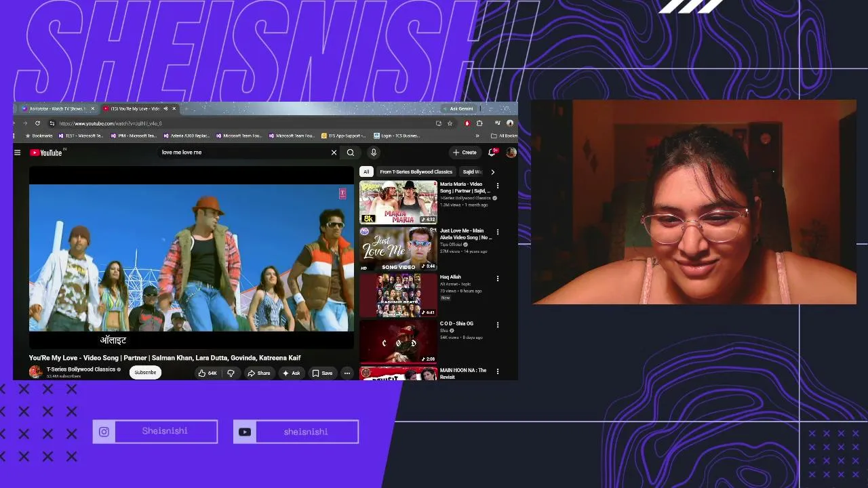This screenshot has height=488, width=868.
Task: Close the You're My Love tab
Action: point(174,108)
